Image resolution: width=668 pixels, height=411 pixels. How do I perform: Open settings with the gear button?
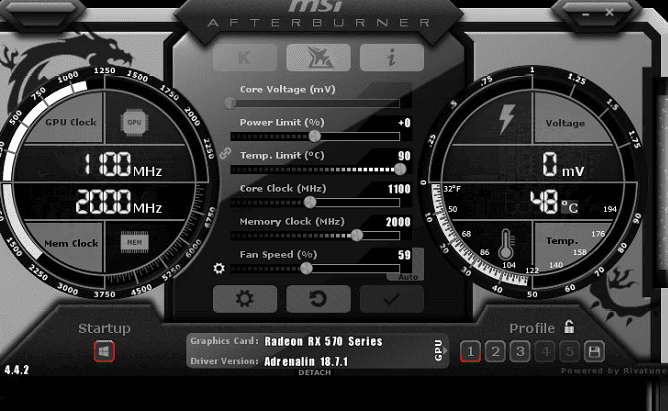pos(245,299)
